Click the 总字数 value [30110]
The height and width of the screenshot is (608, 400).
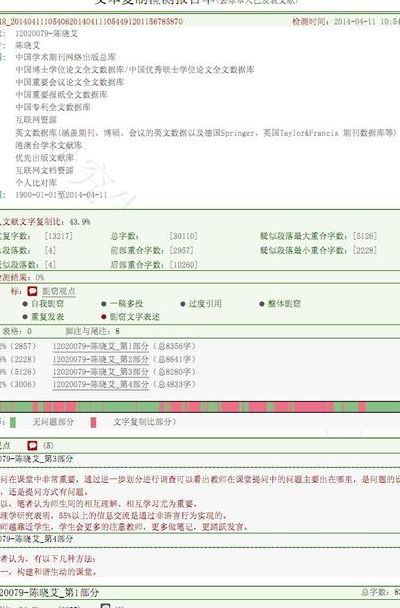(x=183, y=236)
